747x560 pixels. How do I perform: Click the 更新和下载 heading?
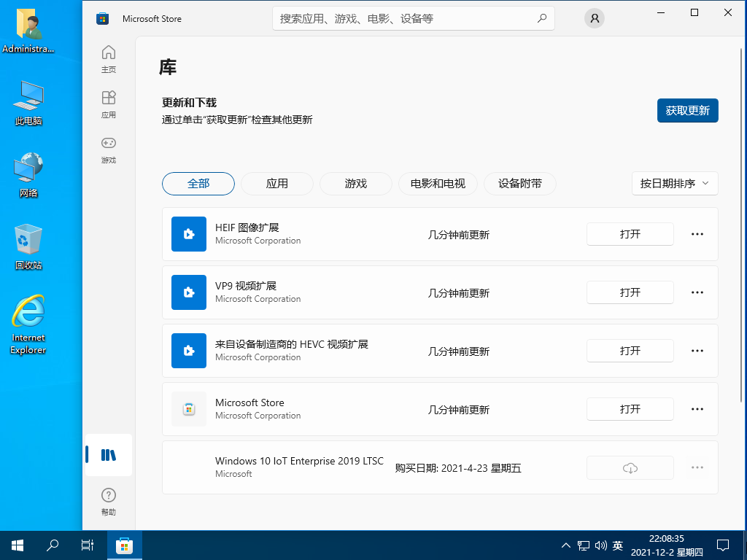point(189,102)
